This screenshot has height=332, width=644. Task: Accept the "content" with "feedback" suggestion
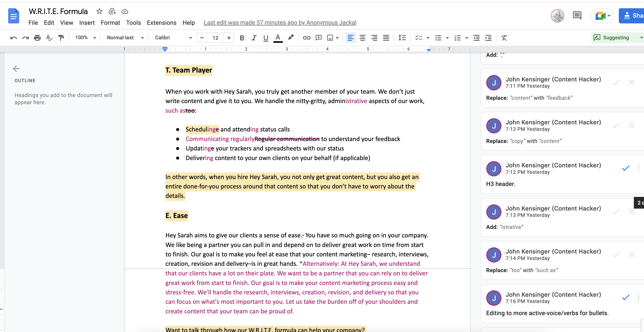[616, 83]
